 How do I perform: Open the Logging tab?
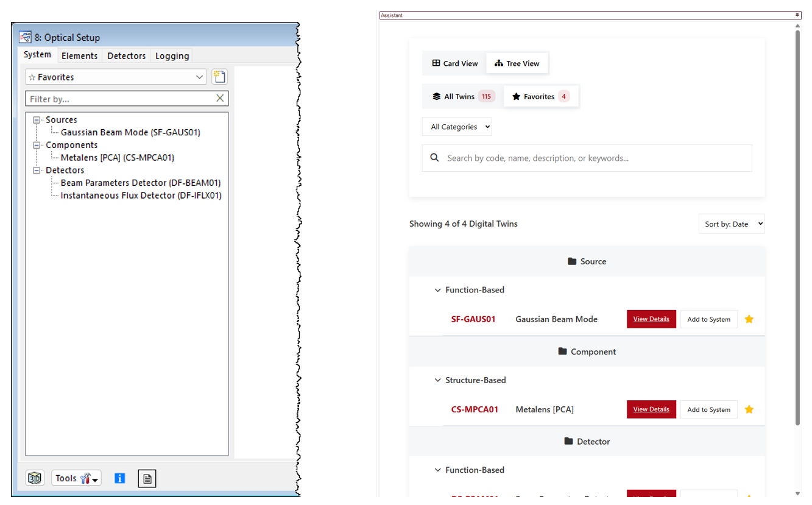(x=172, y=56)
